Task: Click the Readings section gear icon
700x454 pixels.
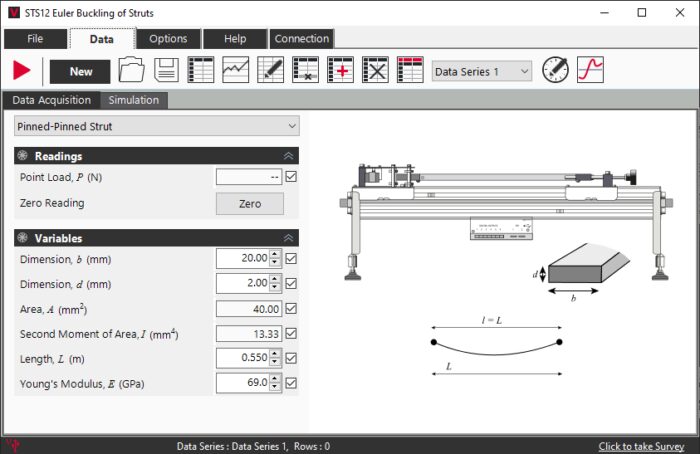Action: point(22,156)
